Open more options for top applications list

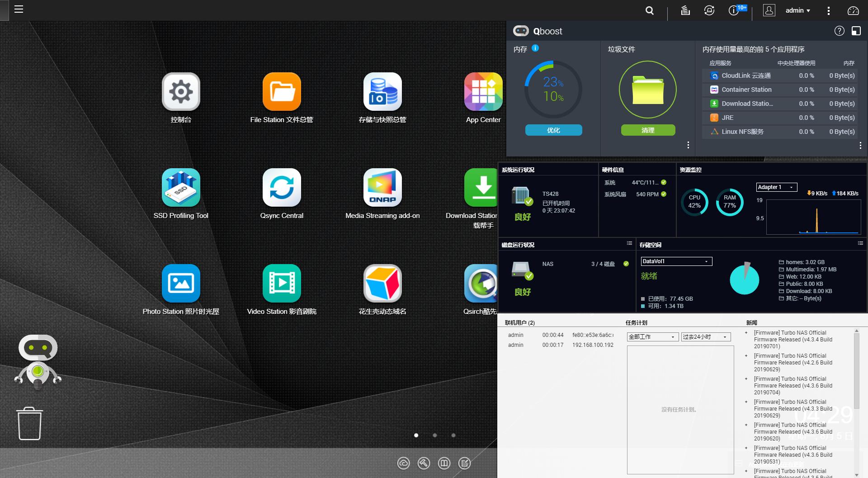[860, 145]
